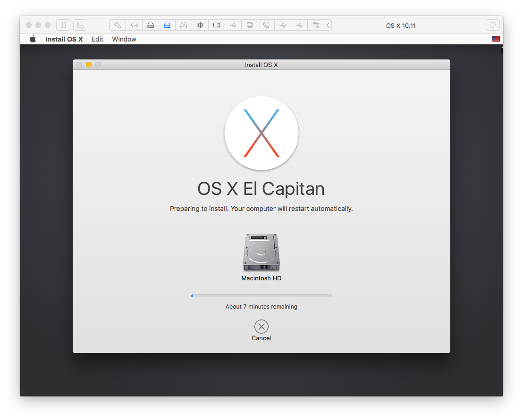Minimize the Install OS X window
The width and height of the screenshot is (523, 420).
pos(89,65)
